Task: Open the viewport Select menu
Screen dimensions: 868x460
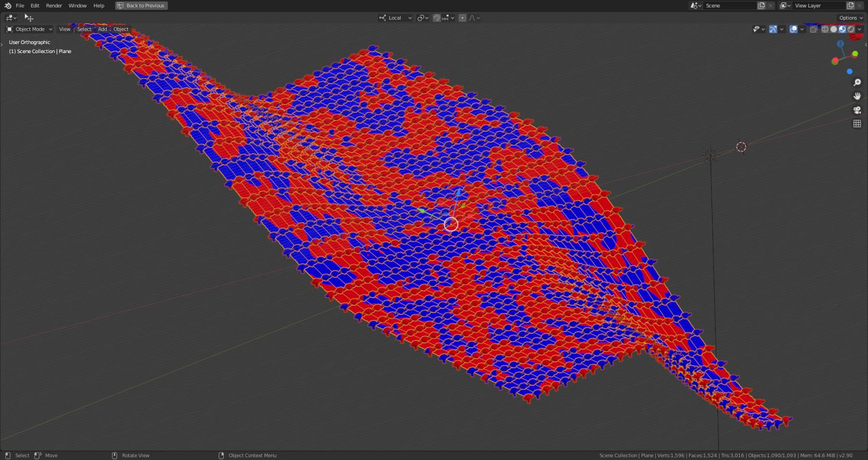Action: coord(84,29)
